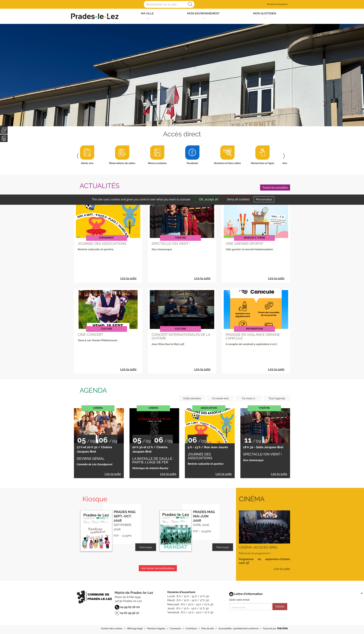The width and height of the screenshot is (364, 634).
Task: Open Démarches en ligne icon
Action: point(263,152)
